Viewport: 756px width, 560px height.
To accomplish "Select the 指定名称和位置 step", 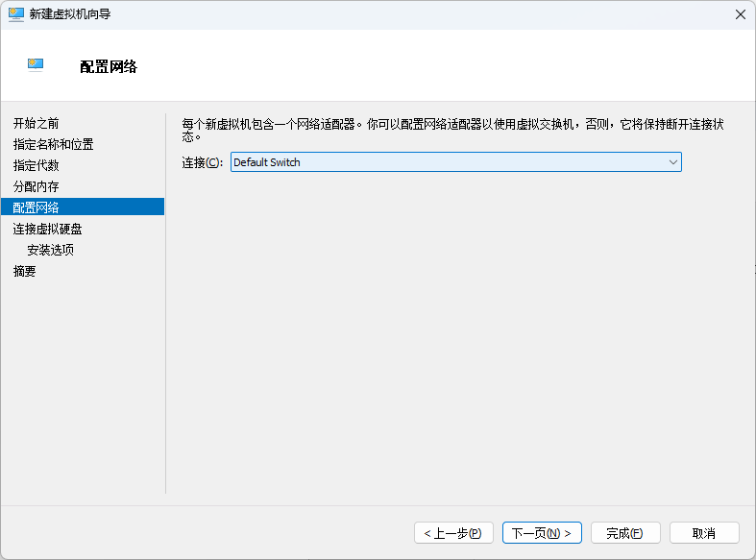I will coord(54,144).
